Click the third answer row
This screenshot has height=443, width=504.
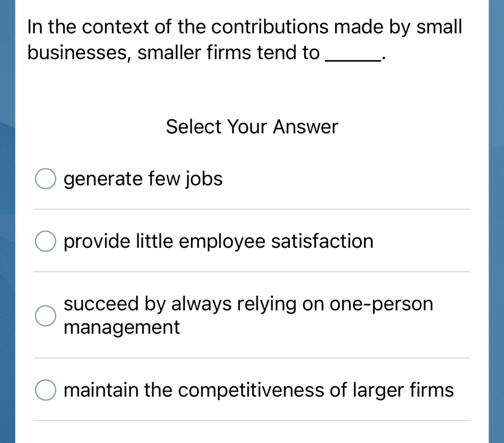coord(252,316)
